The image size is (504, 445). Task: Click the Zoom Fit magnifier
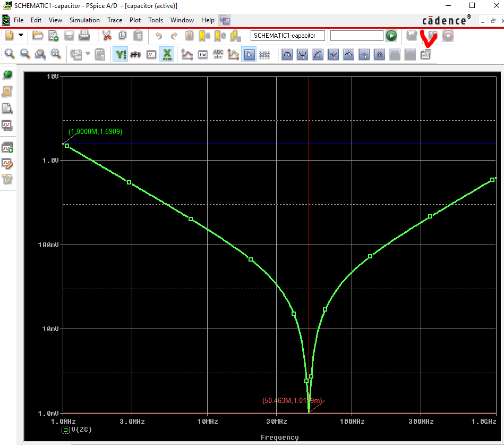coord(56,54)
